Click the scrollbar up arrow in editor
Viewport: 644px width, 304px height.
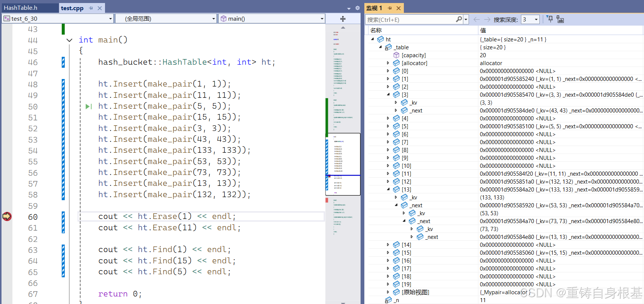tap(343, 27)
